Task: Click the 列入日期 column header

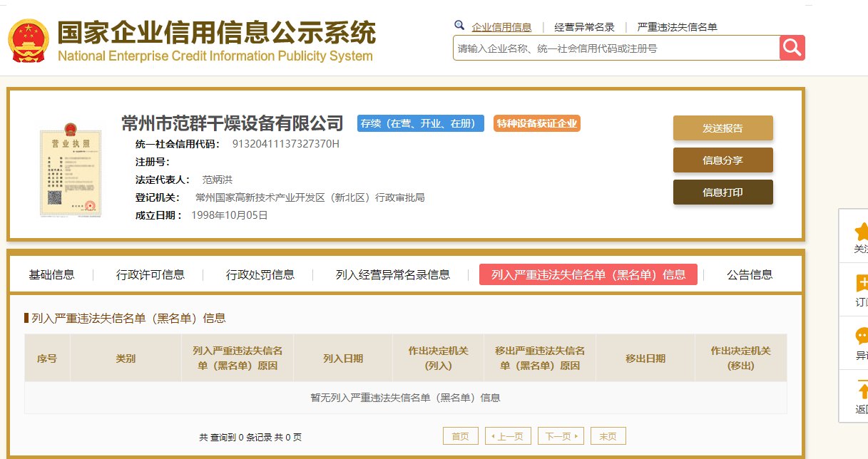Action: (x=343, y=359)
